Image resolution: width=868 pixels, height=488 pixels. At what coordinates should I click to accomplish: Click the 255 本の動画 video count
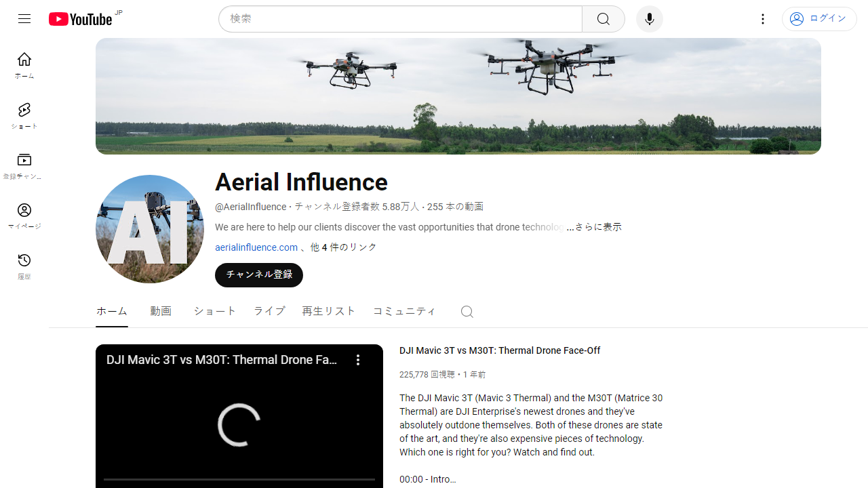click(455, 207)
